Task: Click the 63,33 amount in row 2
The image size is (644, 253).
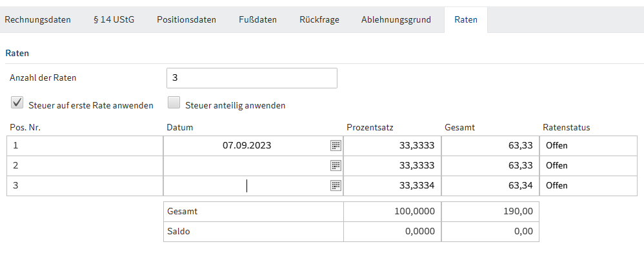Action: [x=490, y=165]
